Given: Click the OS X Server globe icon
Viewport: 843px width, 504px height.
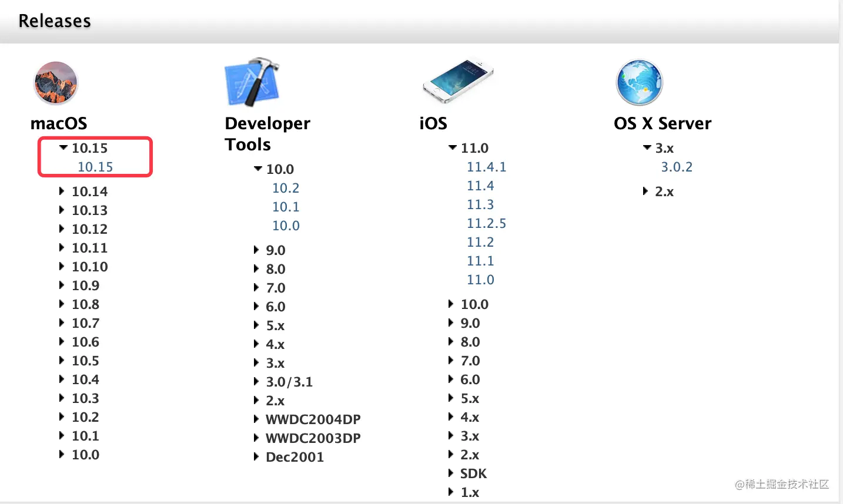Looking at the screenshot, I should [x=639, y=82].
